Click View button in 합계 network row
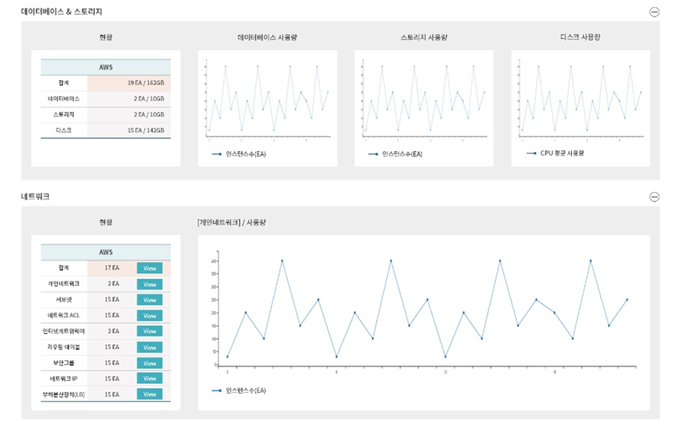674x427 pixels. point(150,268)
